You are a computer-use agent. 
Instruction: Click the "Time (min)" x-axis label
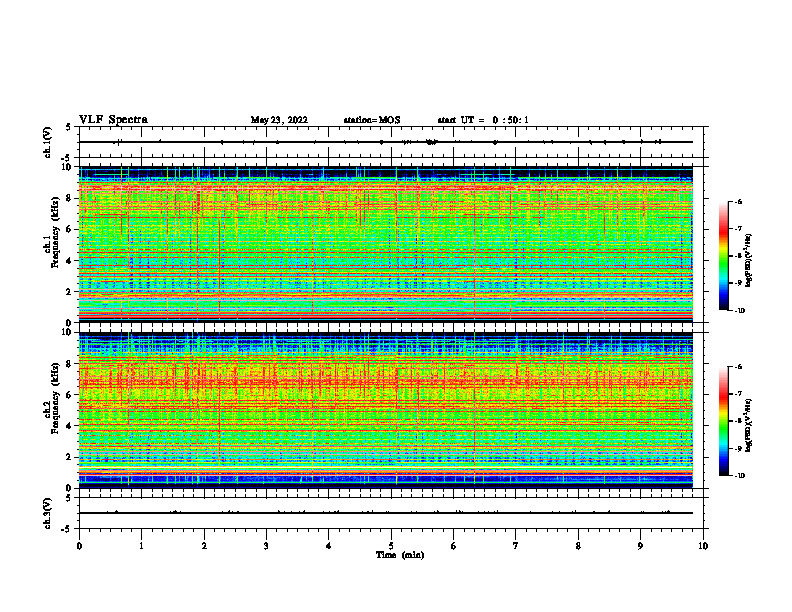coord(400,555)
